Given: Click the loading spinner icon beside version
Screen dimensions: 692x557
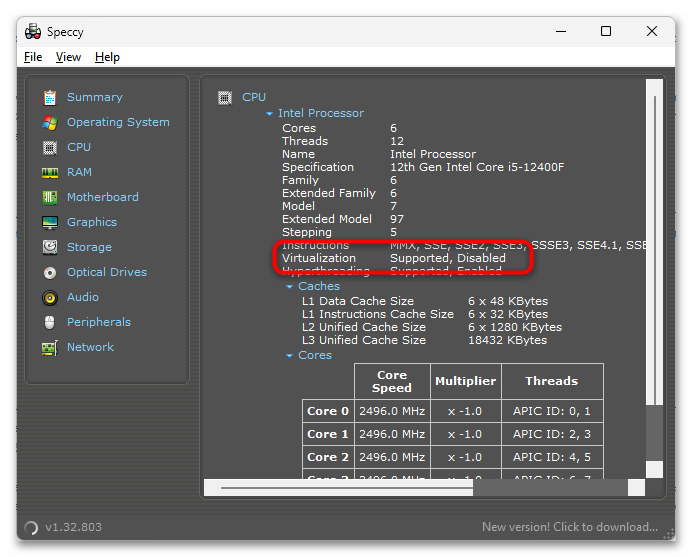Looking at the screenshot, I should (x=31, y=527).
